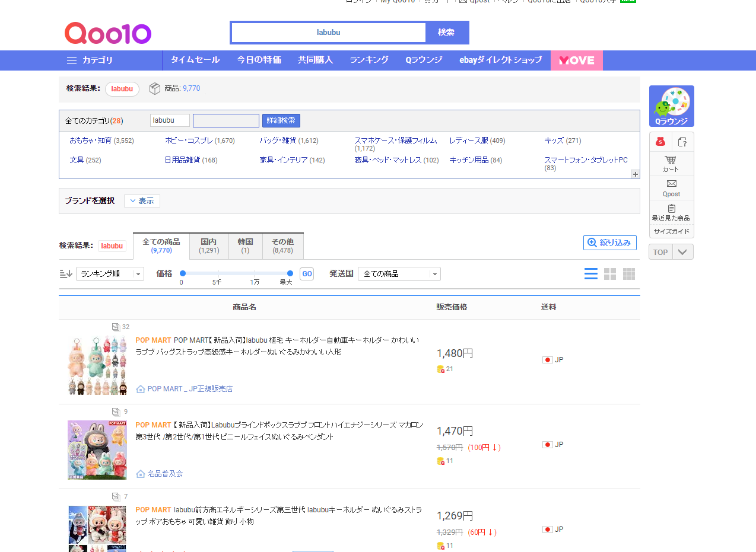Select the list view layout icon
Viewport: 756px width, 552px height.
point(590,273)
